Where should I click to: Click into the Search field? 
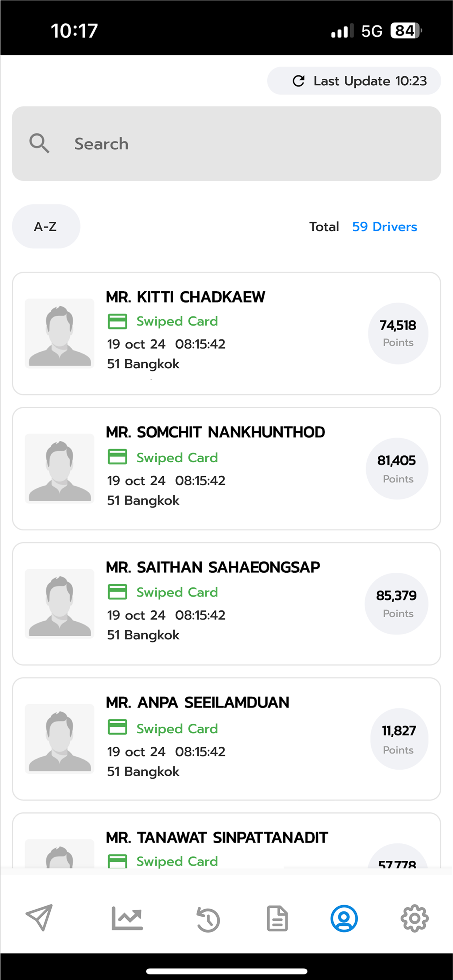226,143
